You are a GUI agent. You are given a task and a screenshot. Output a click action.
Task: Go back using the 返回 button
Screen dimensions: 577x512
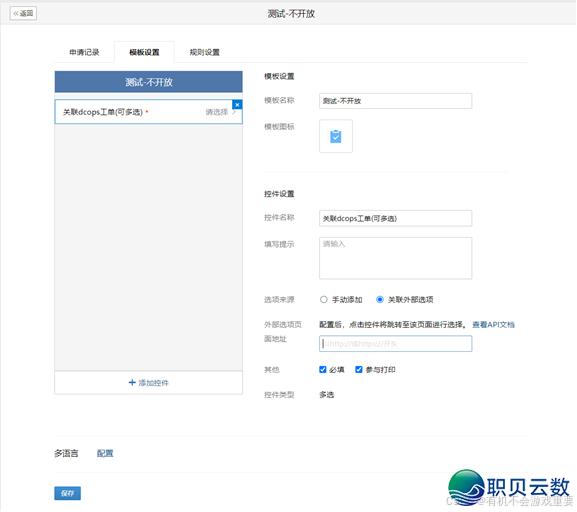(23, 14)
